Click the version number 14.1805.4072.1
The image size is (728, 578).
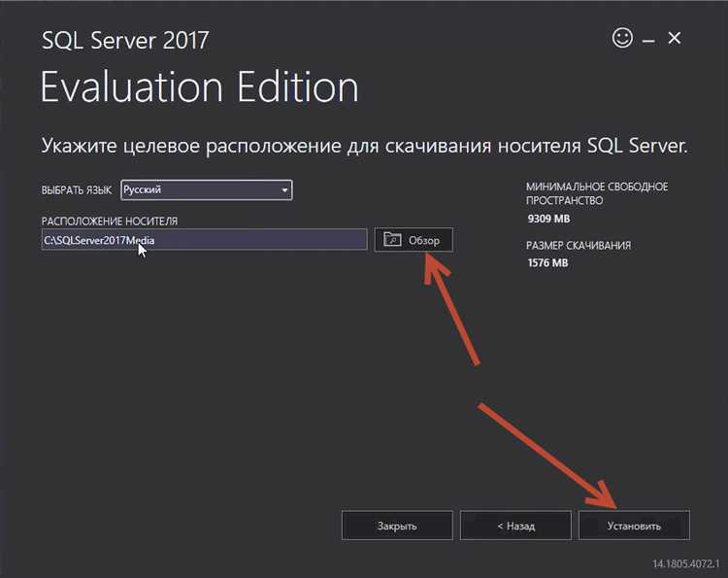click(685, 563)
